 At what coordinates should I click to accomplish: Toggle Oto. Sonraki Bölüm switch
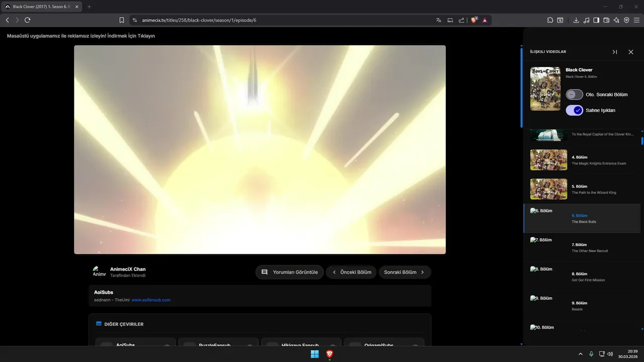point(575,95)
